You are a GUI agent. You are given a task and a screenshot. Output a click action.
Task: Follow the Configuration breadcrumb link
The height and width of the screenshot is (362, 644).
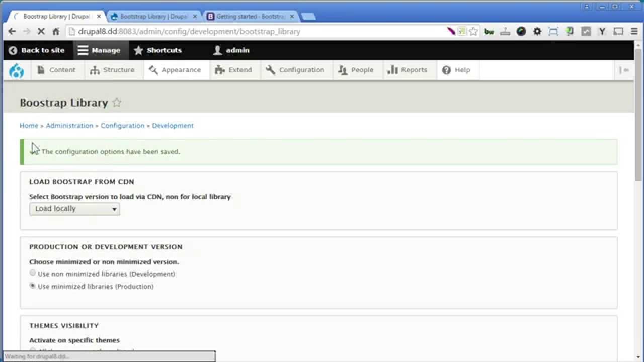[x=122, y=125]
